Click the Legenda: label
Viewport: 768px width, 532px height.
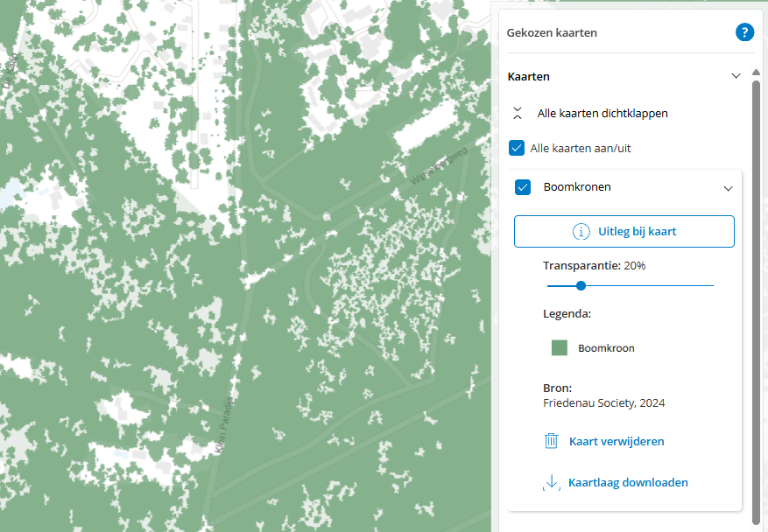pyautogui.click(x=567, y=314)
